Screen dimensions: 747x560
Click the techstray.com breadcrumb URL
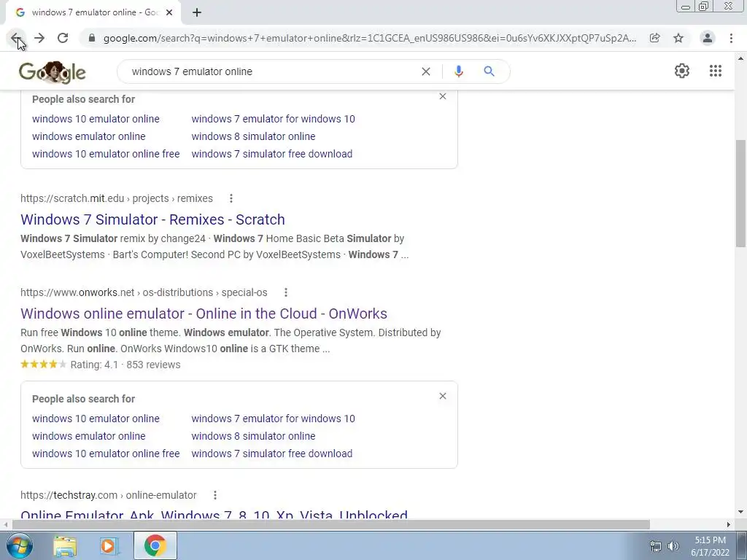[x=109, y=495]
